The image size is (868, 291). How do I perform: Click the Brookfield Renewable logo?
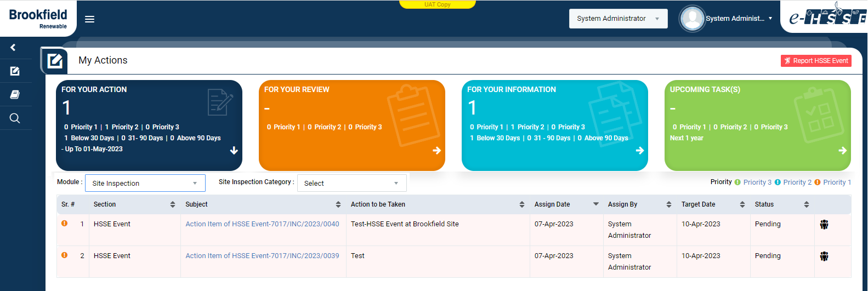38,18
